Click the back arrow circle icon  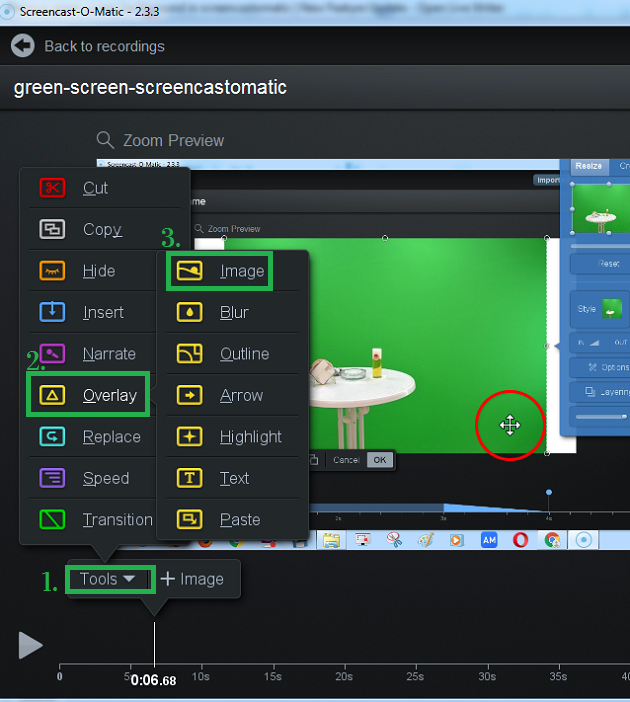pyautogui.click(x=23, y=46)
